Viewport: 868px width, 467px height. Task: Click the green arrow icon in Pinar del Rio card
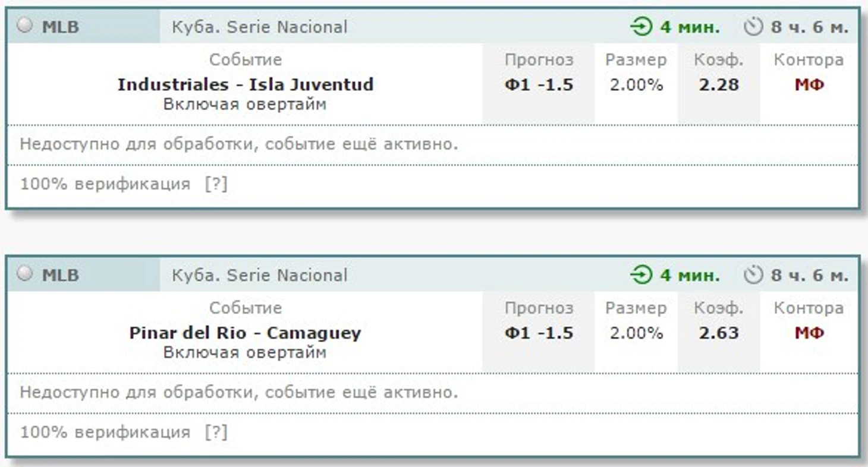pyautogui.click(x=641, y=276)
